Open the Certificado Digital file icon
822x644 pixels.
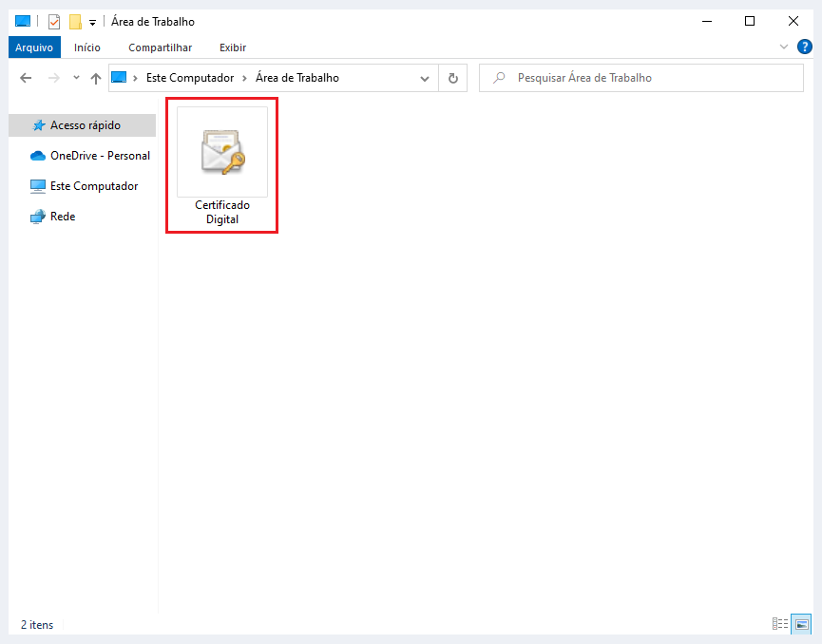click(x=222, y=152)
